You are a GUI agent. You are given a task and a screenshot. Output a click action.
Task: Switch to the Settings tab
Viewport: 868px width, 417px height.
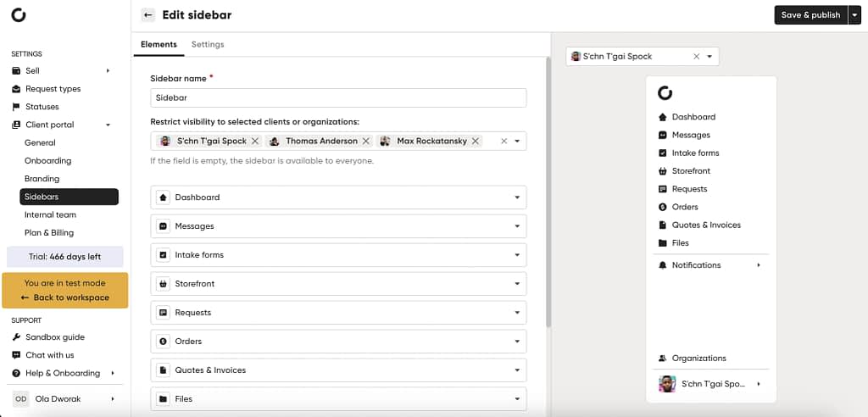click(x=208, y=44)
